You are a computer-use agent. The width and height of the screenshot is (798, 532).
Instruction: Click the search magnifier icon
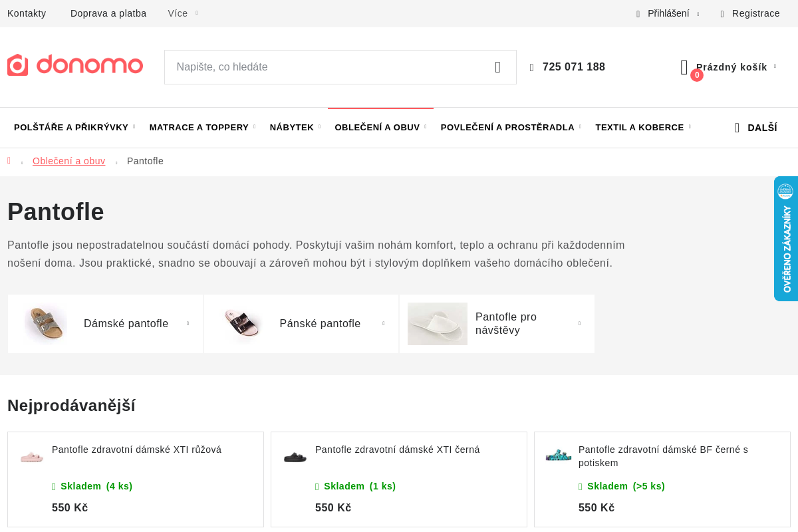497,67
